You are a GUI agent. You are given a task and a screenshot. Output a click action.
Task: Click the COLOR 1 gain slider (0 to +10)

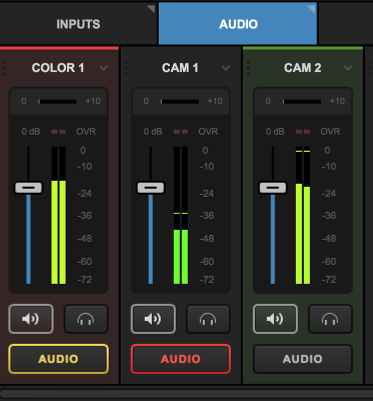tap(57, 101)
